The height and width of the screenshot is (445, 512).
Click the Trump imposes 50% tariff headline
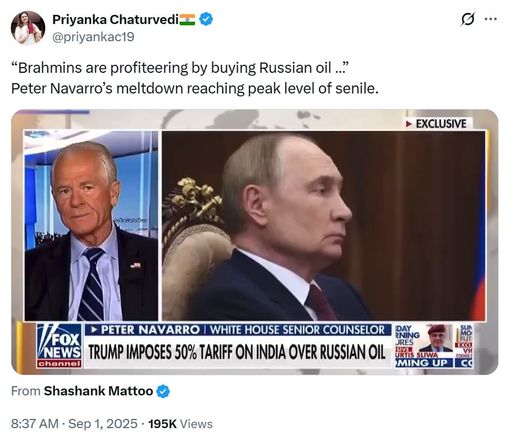pos(237,352)
